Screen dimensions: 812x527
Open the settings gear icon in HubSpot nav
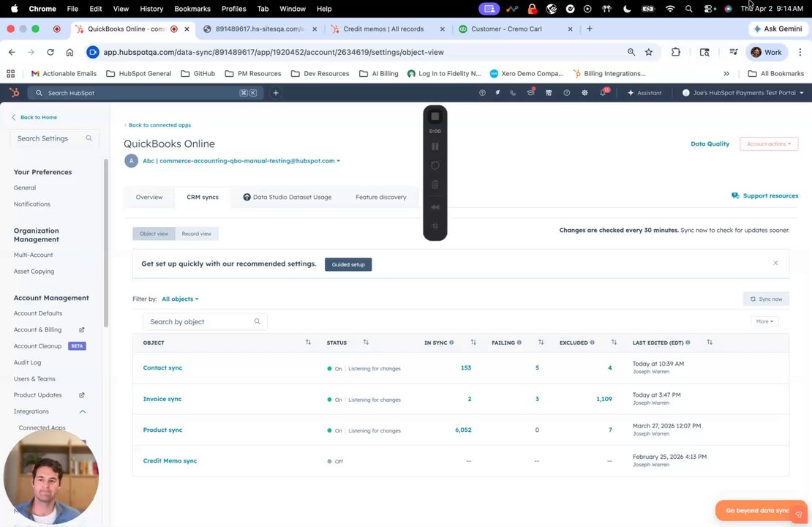click(584, 93)
